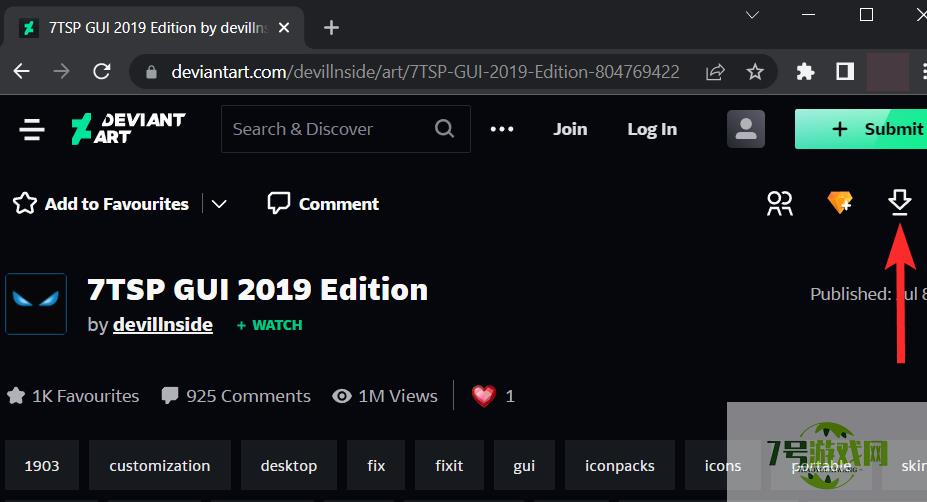The image size is (927, 502).
Task: Click the download arrow icon
Action: tap(899, 203)
